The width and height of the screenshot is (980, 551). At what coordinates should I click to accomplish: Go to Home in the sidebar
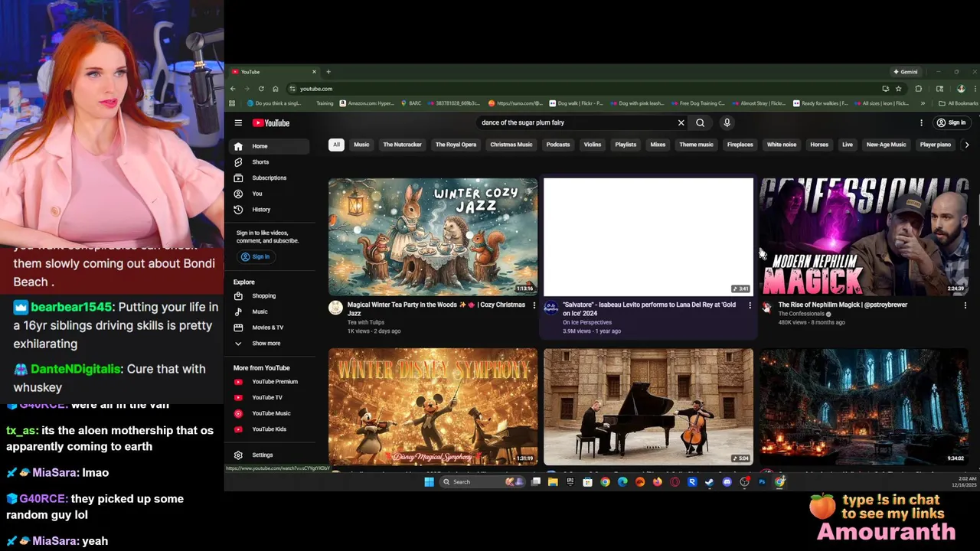[268, 146]
